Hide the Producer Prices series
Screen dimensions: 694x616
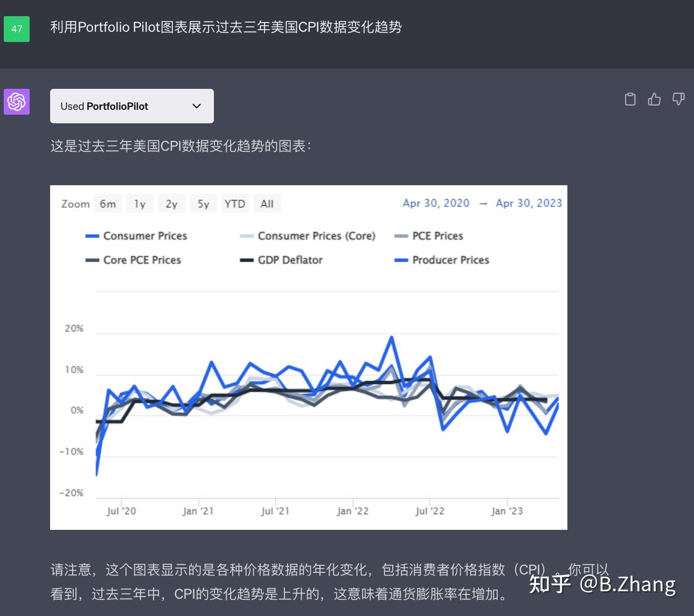coord(442,260)
